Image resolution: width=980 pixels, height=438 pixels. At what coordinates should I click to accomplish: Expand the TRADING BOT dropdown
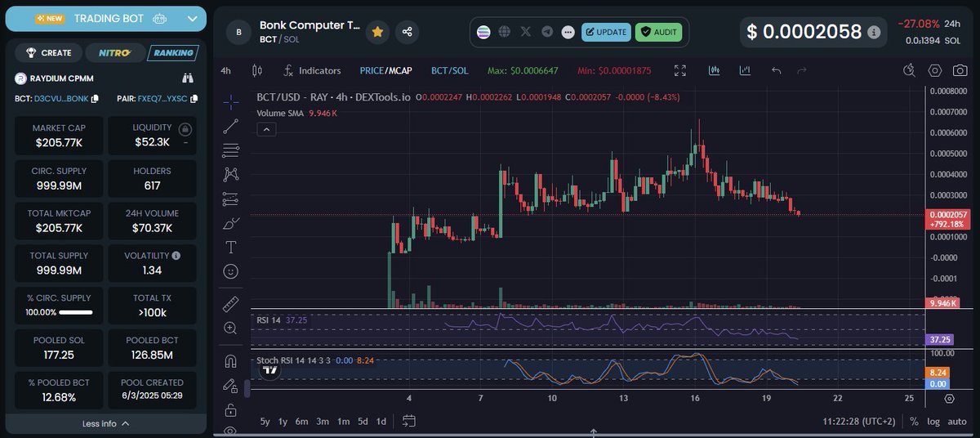coord(192,18)
